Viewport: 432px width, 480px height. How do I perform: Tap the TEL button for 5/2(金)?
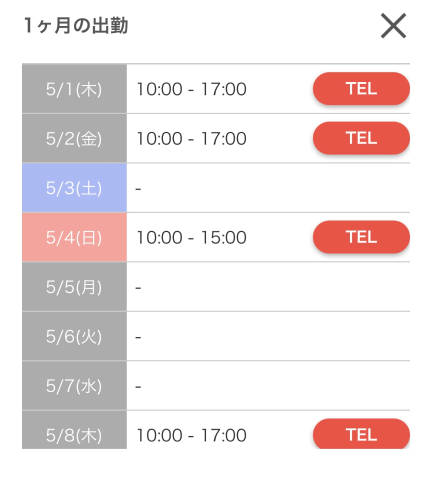[361, 138]
